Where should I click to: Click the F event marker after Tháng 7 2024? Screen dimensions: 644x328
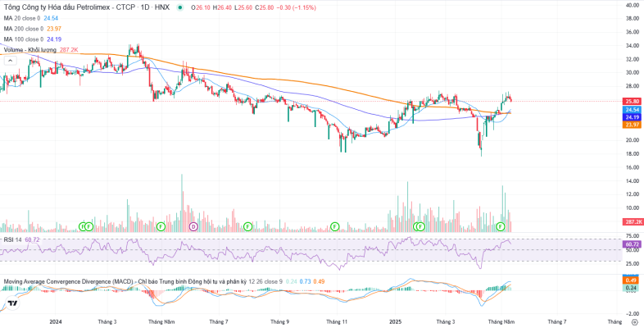(x=247, y=226)
